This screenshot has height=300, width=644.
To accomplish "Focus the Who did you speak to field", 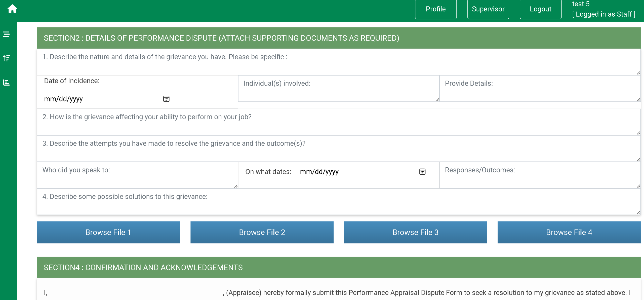I will [137, 175].
